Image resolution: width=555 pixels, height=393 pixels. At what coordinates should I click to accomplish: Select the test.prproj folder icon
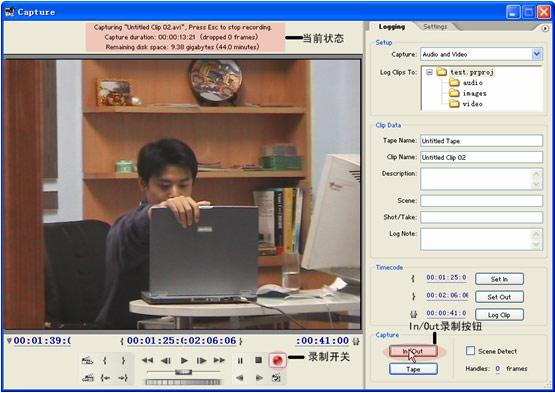(441, 72)
